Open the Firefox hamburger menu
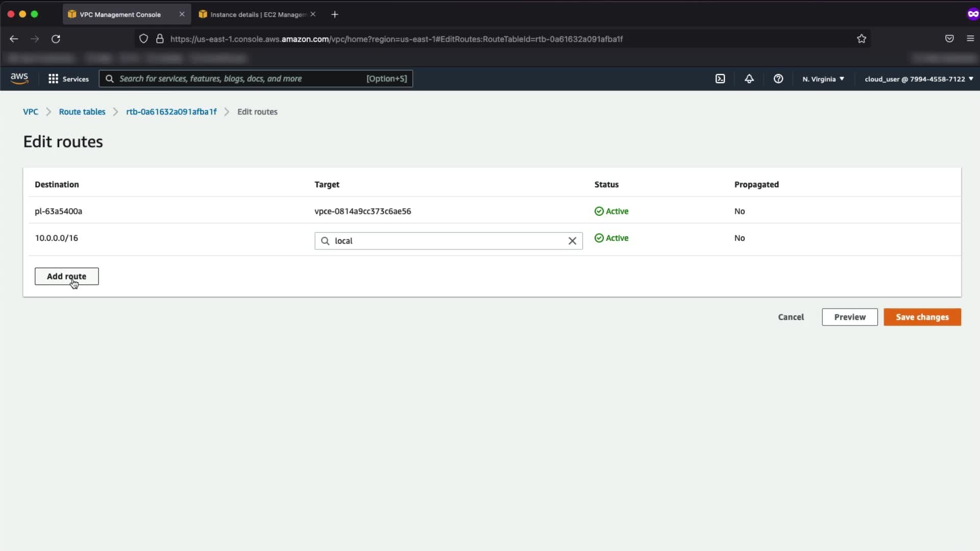980x551 pixels. [970, 39]
